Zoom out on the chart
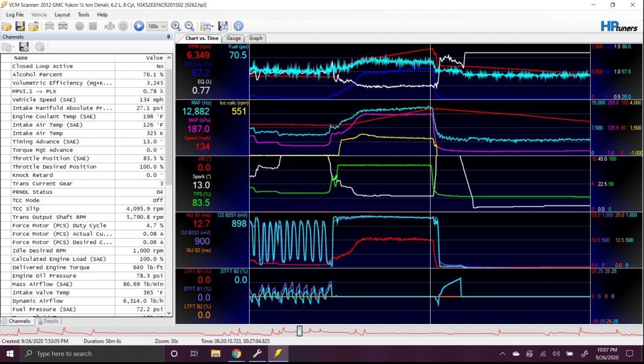644x364 pixels. click(190, 26)
